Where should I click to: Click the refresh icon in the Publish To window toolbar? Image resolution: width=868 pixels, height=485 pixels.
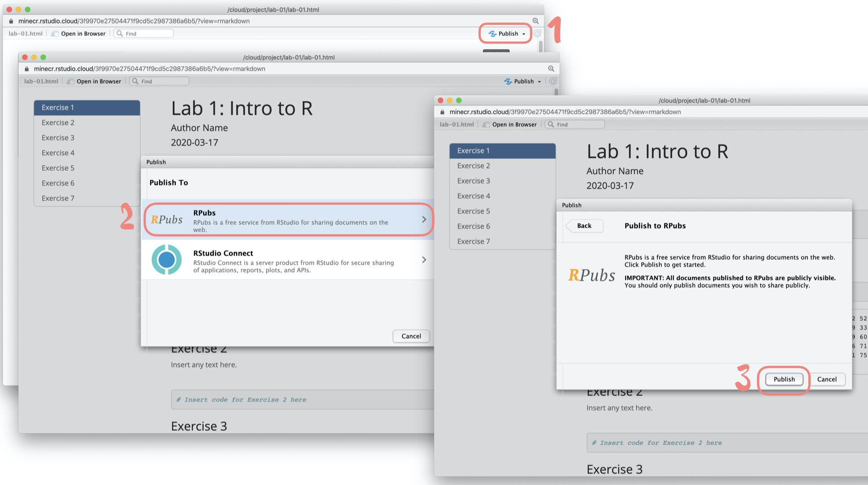coord(553,81)
